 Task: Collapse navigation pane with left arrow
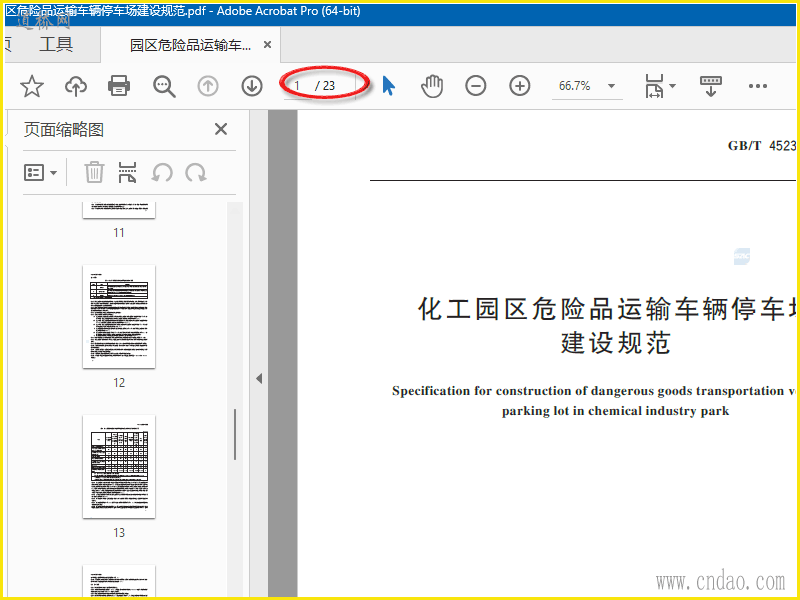coord(259,379)
